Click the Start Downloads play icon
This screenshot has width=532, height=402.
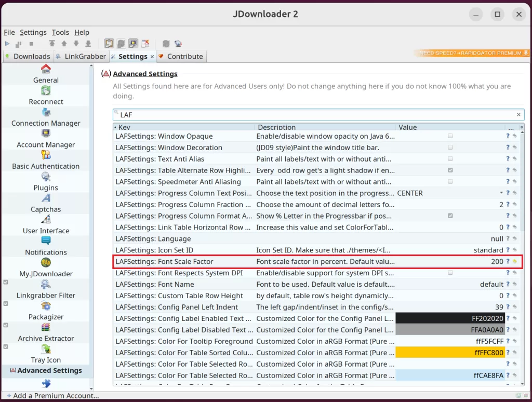click(x=7, y=44)
